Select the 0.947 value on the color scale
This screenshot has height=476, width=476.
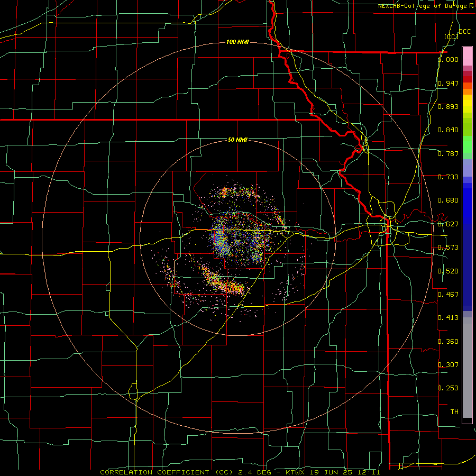(x=448, y=83)
